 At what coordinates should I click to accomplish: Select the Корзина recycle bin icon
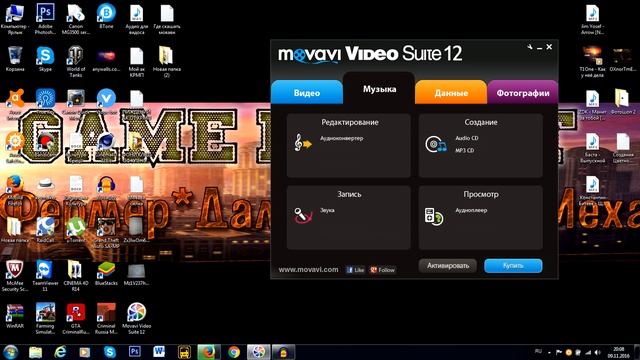pos(15,59)
